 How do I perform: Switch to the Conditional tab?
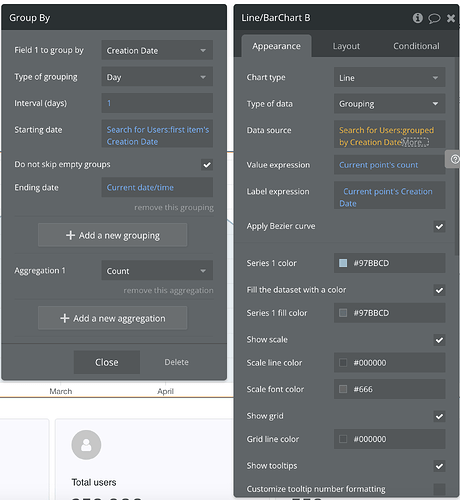pyautogui.click(x=416, y=46)
